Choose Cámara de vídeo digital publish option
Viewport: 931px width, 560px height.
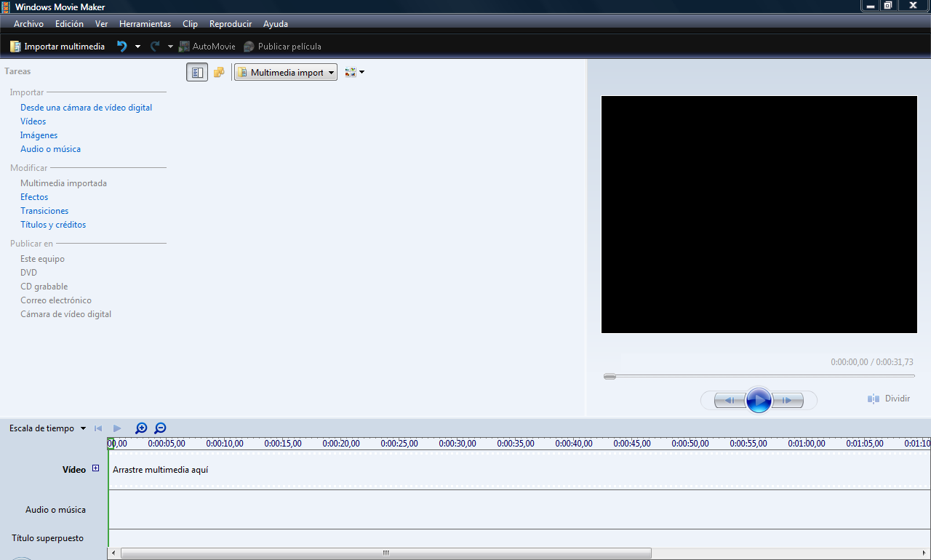click(65, 314)
